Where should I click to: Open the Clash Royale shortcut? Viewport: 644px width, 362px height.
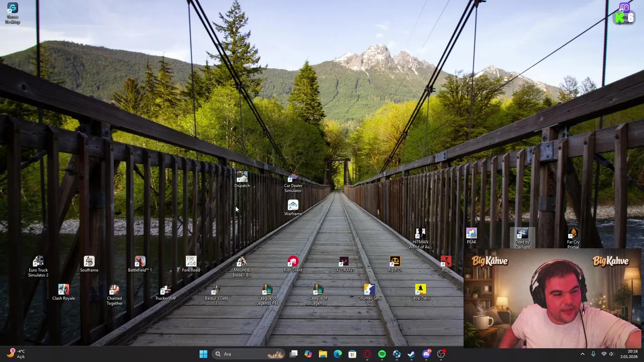pyautogui.click(x=63, y=293)
